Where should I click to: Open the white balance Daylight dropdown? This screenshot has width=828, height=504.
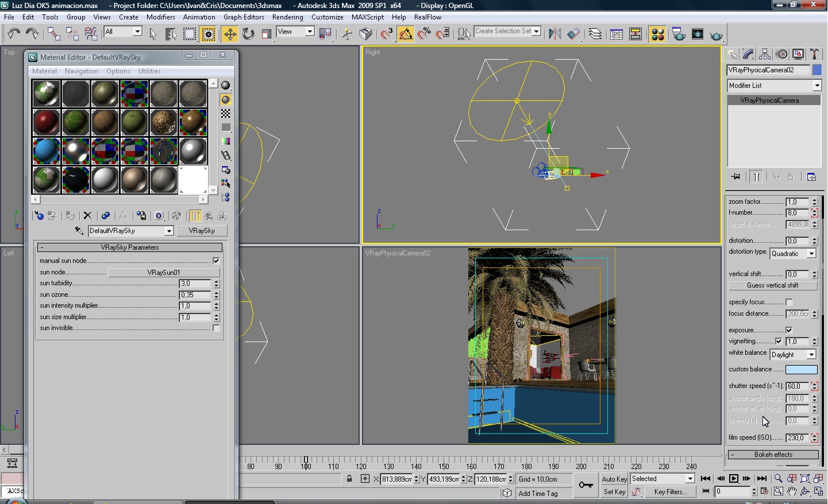793,355
